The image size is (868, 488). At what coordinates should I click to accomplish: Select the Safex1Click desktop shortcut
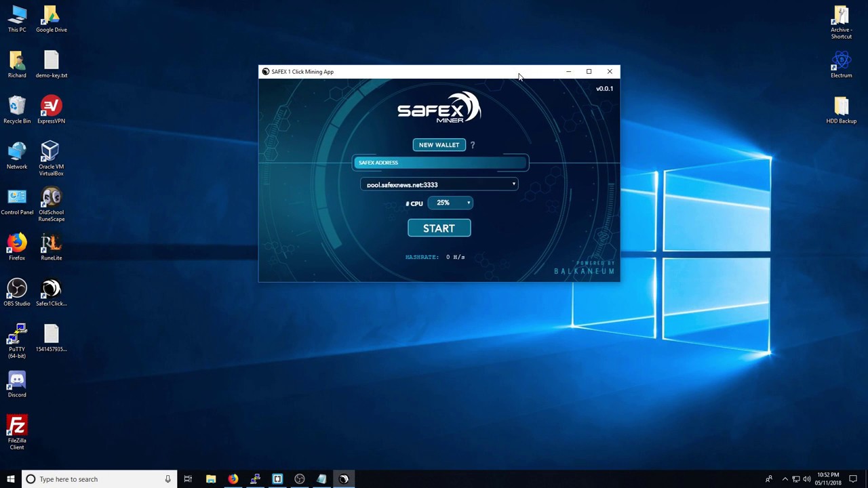point(52,291)
